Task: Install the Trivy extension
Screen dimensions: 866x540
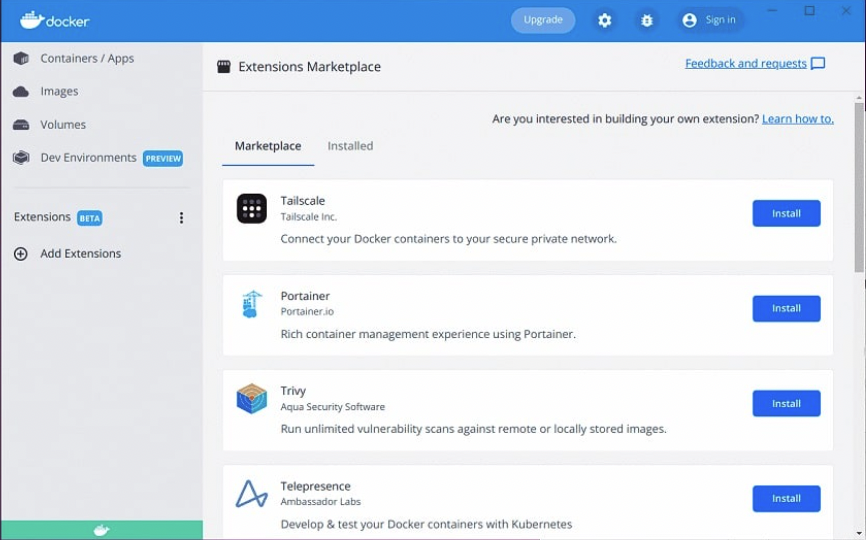Action: 786,404
